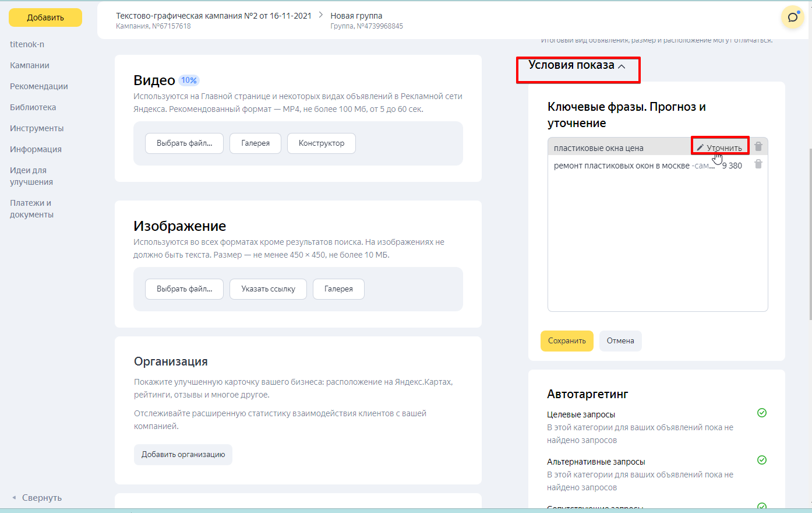Open Библиотека in the sidebar

tap(33, 107)
